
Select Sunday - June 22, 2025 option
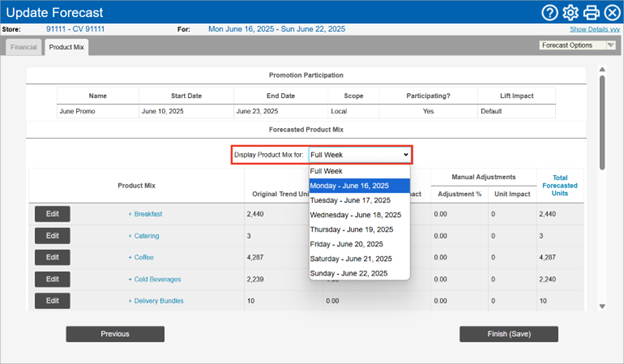point(359,273)
